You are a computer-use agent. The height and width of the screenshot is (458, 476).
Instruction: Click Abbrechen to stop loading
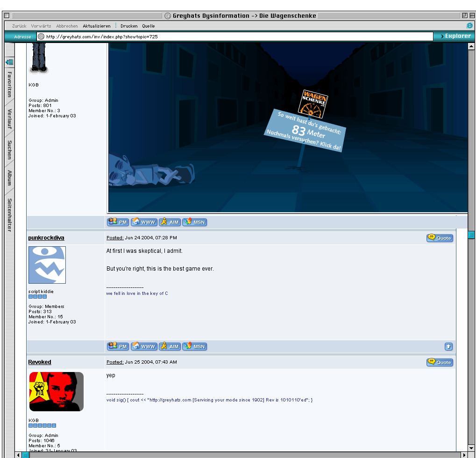pyautogui.click(x=67, y=26)
